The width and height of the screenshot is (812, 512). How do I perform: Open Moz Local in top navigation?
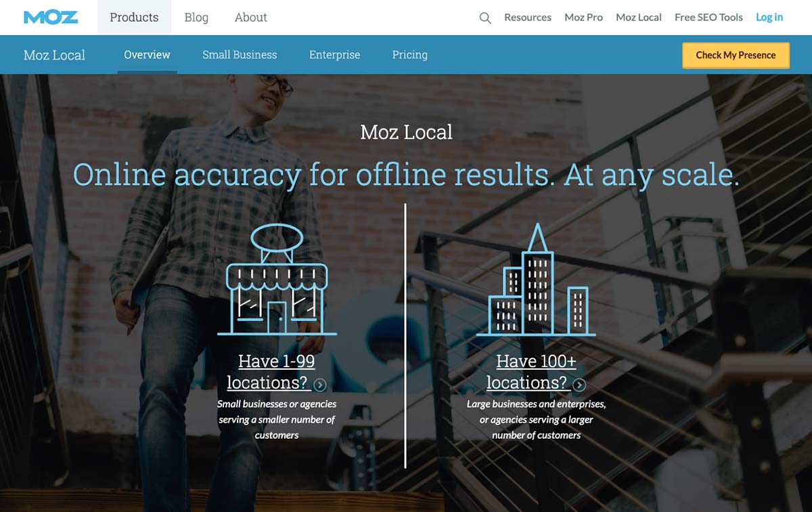[x=639, y=18]
